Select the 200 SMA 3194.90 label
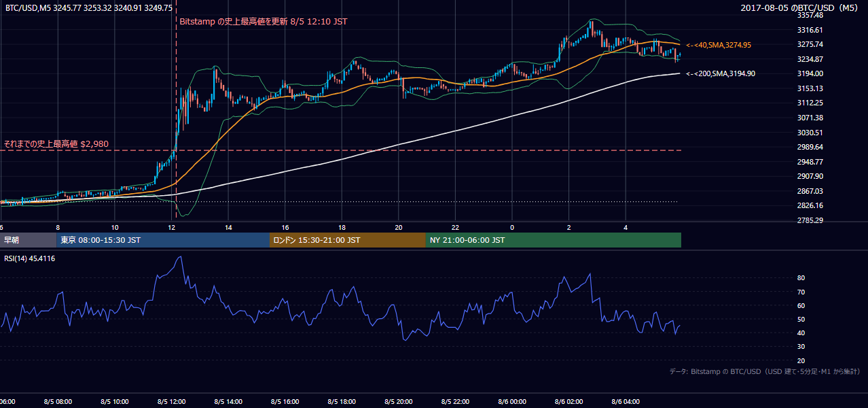Viewport: 868px width, 408px height. [x=721, y=73]
